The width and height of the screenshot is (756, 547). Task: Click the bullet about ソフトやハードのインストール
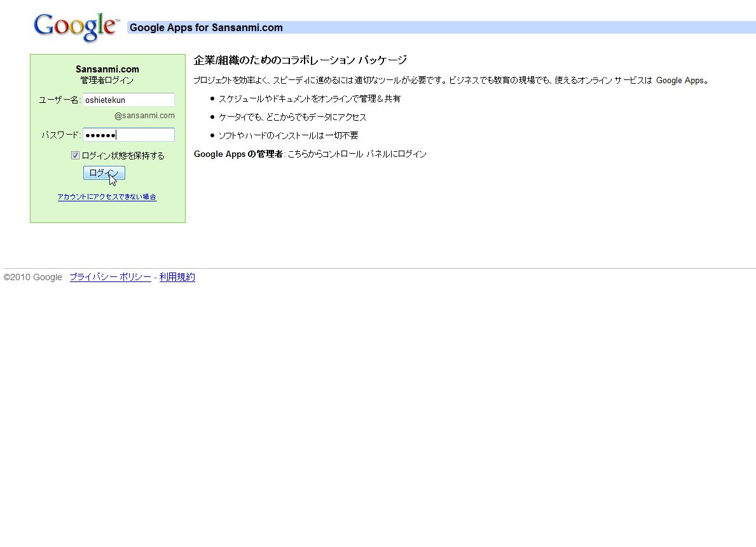point(288,135)
